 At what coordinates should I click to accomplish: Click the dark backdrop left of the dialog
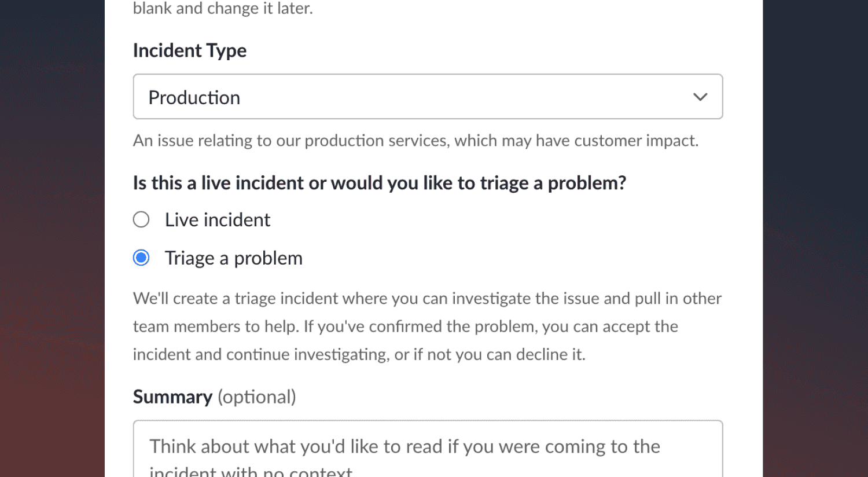click(52, 232)
